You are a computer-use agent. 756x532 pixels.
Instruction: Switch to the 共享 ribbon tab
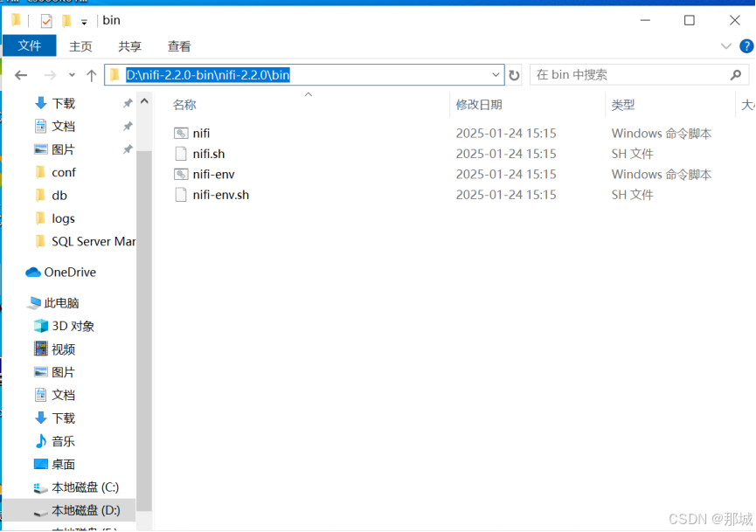point(129,46)
